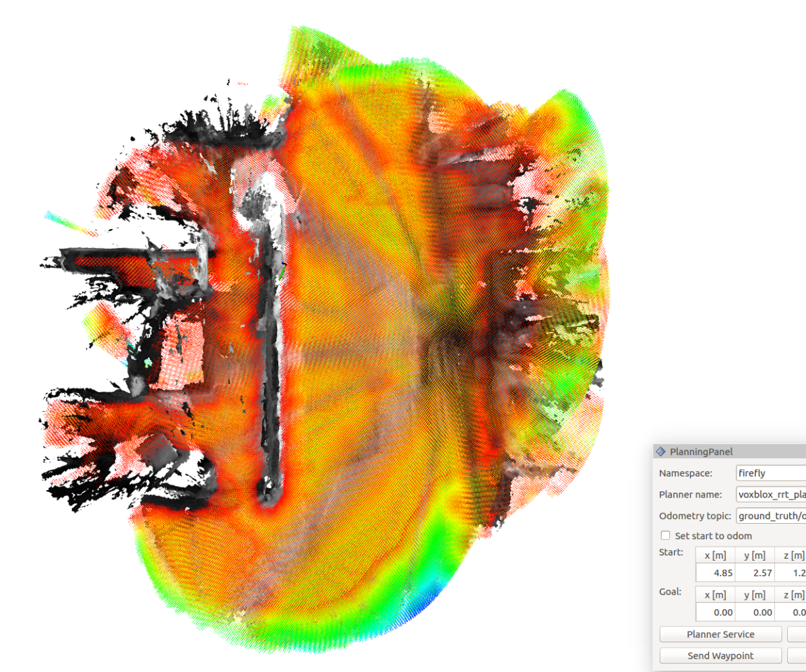Click the Planner name: label

click(x=690, y=495)
